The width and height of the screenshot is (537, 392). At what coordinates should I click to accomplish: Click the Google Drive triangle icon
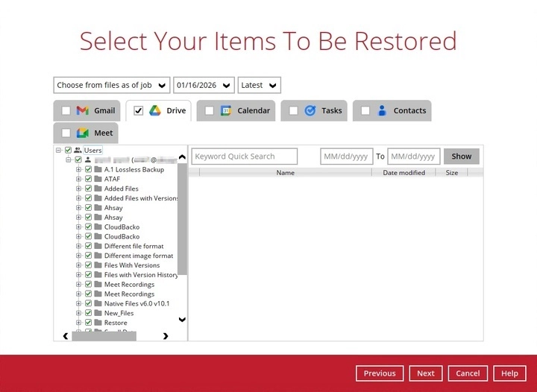[155, 111]
